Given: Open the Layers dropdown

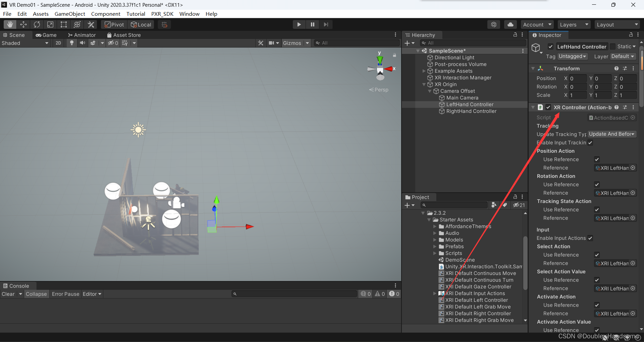Looking at the screenshot, I should (574, 24).
